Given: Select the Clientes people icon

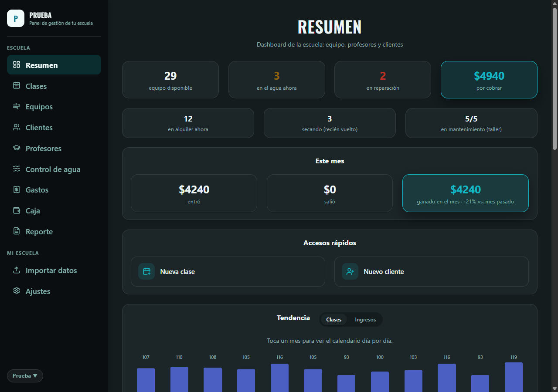Looking at the screenshot, I should pos(17,128).
